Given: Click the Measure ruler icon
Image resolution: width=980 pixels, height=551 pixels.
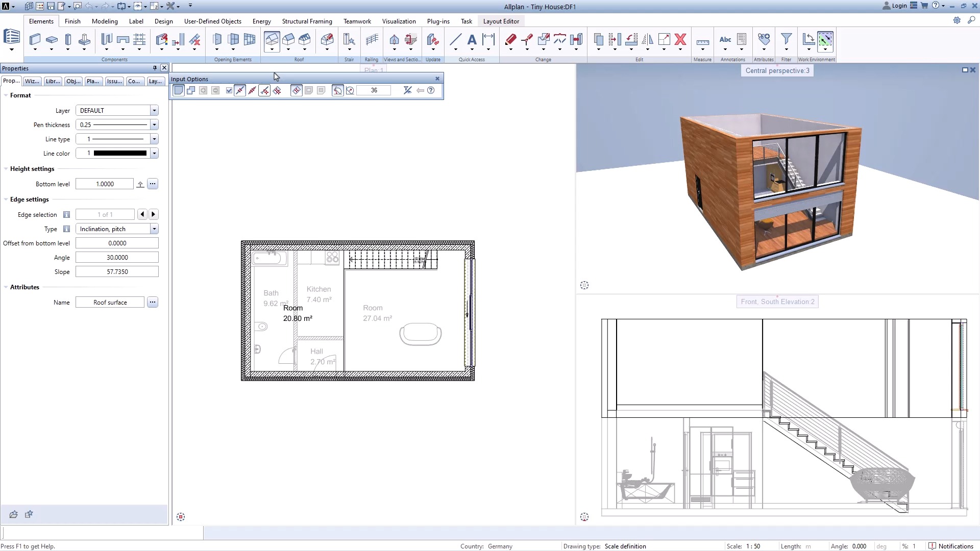Looking at the screenshot, I should tap(702, 41).
